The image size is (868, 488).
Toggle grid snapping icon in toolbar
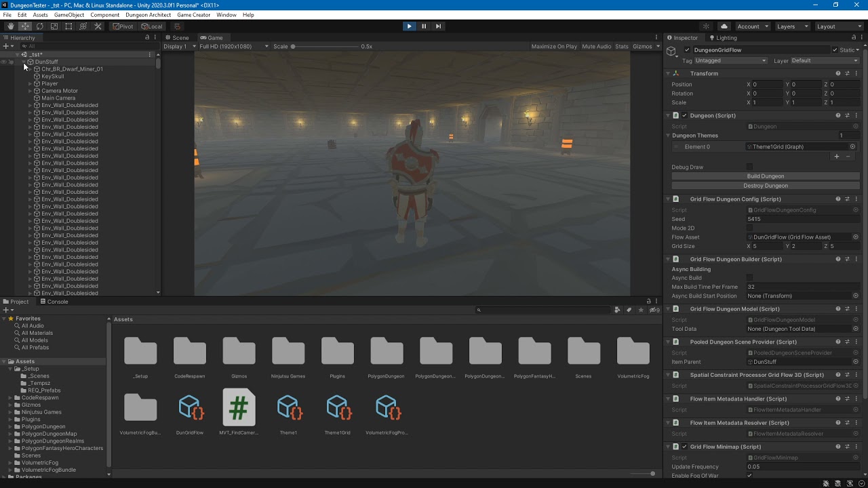coord(177,26)
